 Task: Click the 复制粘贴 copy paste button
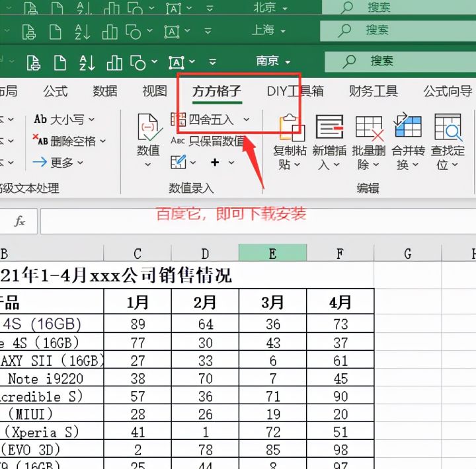point(290,141)
